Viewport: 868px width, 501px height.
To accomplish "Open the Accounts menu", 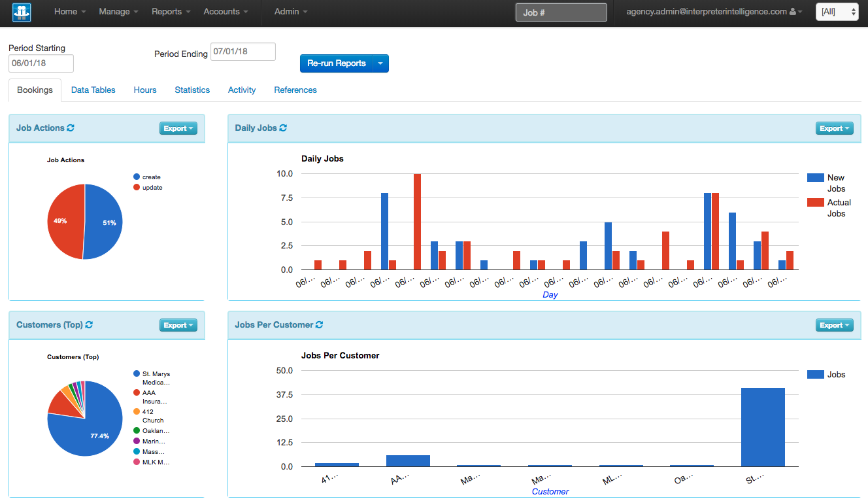I will click(x=225, y=12).
